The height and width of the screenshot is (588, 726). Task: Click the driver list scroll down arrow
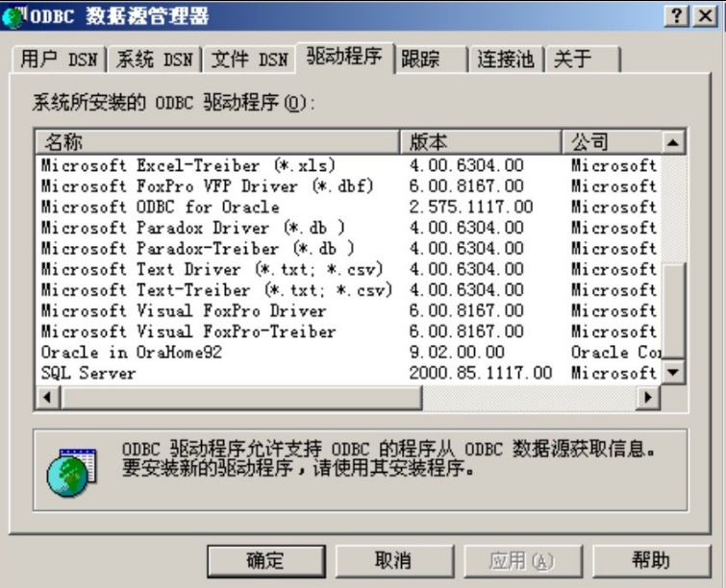pyautogui.click(x=673, y=372)
